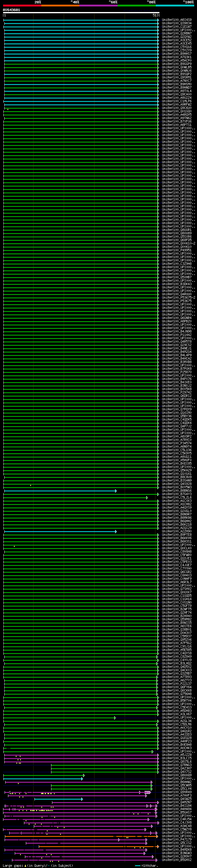Open hit UniRef100_Q1DJE1

[176, 558]
